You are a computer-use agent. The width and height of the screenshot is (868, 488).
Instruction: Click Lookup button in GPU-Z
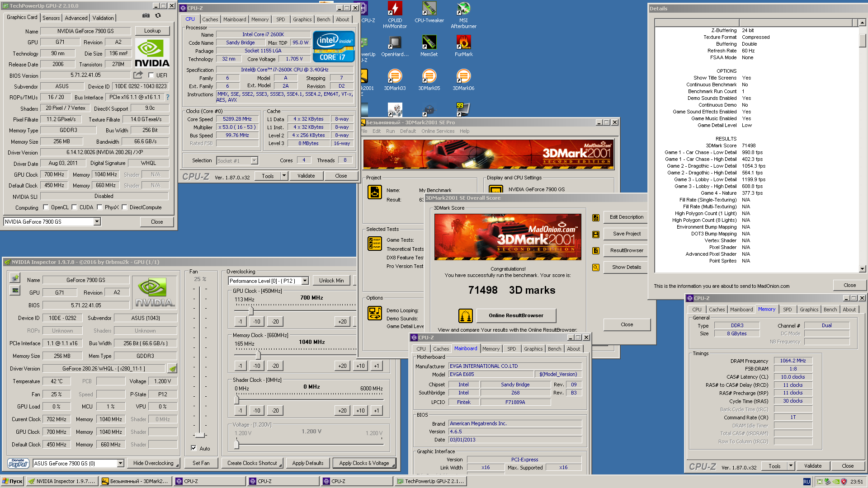coord(152,31)
